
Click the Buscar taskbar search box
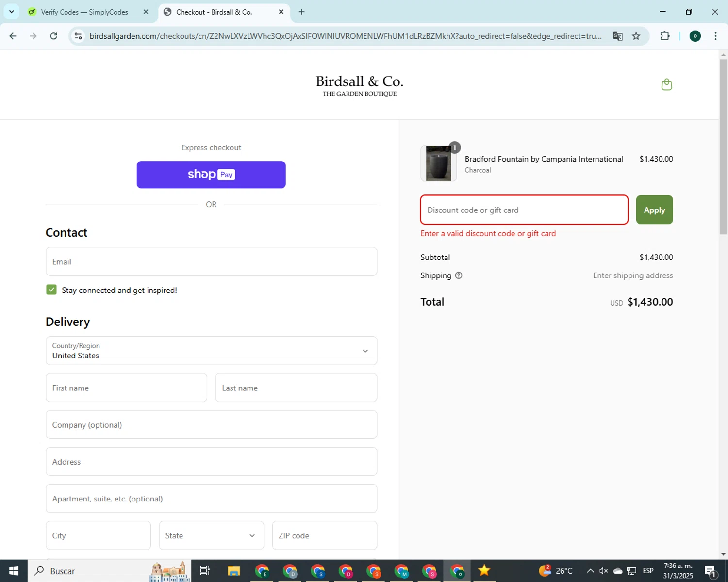(109, 571)
